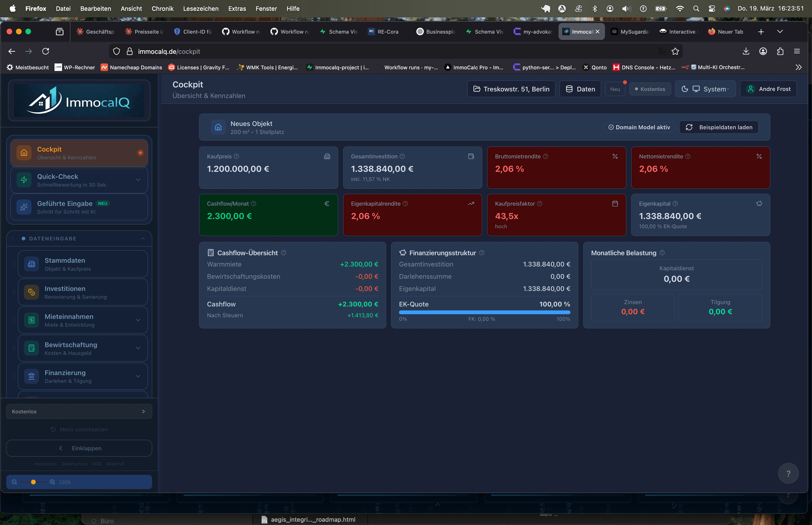812x525 pixels.
Task: Bookmark this page with the star icon
Action: (675, 51)
